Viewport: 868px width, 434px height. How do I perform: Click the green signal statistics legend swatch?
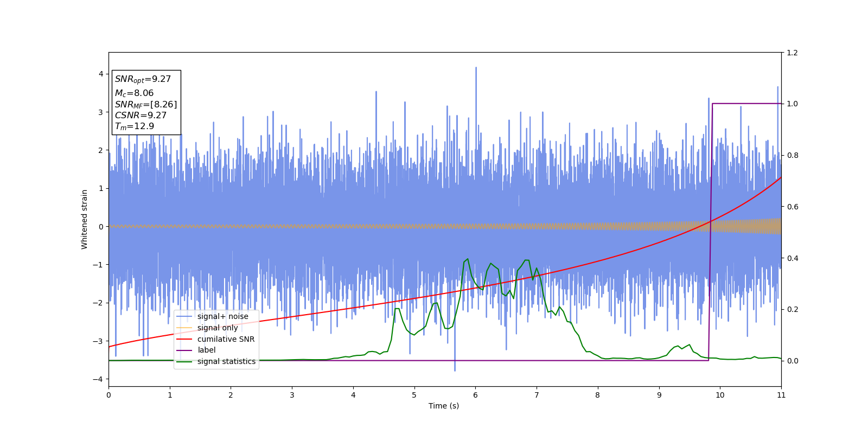tap(184, 361)
